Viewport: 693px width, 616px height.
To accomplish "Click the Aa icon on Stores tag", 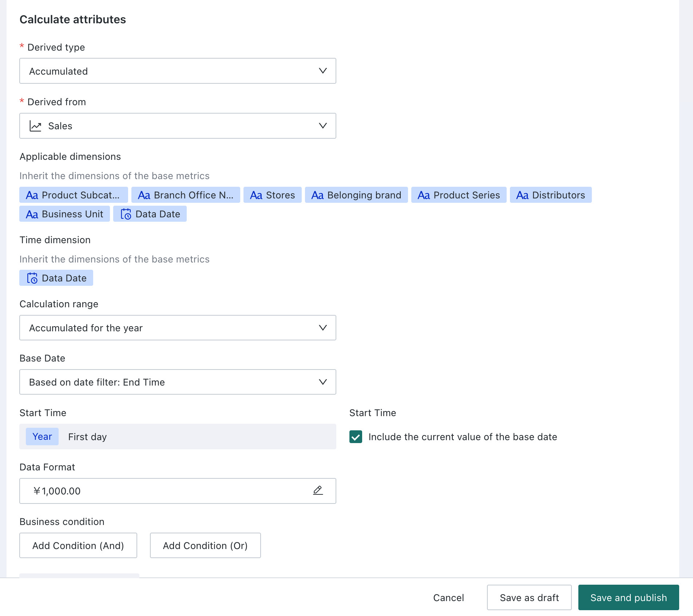I will tap(256, 195).
